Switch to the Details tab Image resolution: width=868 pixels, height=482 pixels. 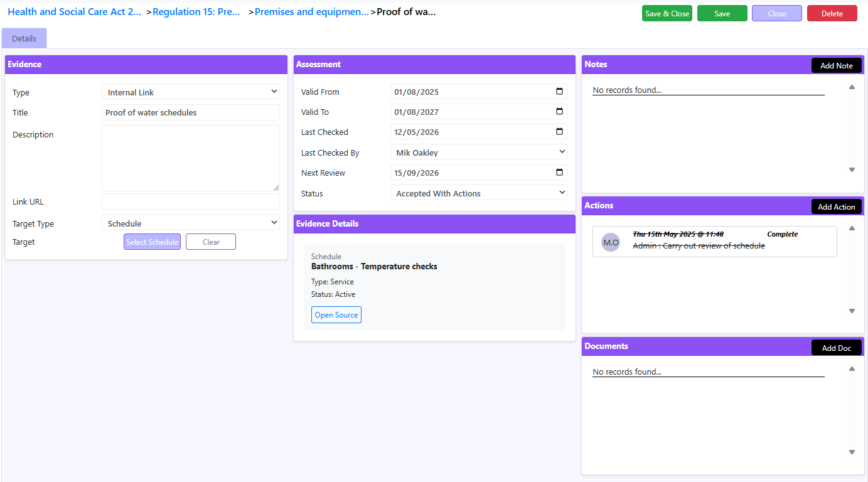click(x=24, y=38)
